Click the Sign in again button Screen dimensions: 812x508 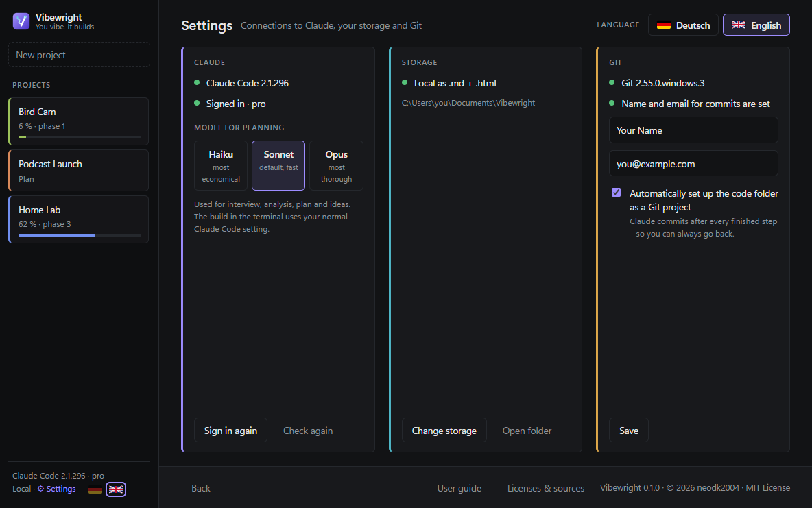tap(230, 431)
